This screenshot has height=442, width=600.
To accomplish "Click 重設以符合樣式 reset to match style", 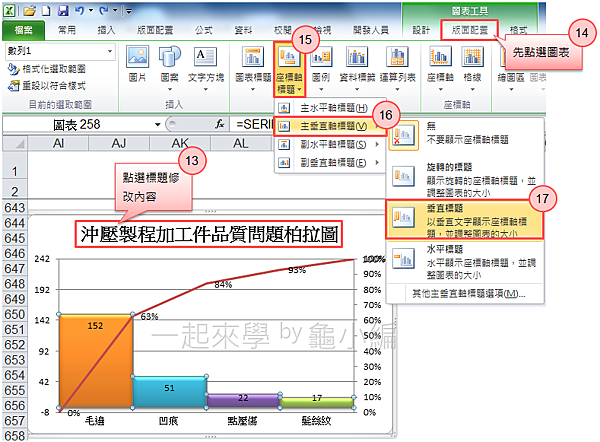I will point(47,85).
